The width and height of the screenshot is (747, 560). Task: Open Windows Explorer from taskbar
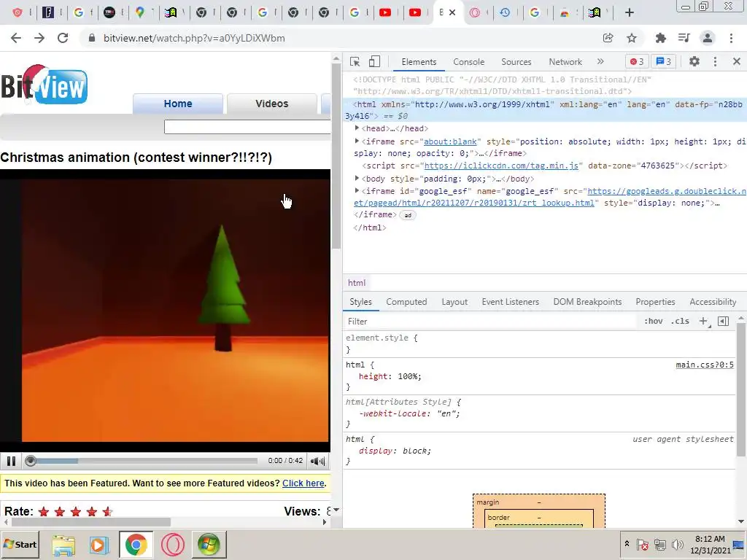click(63, 545)
